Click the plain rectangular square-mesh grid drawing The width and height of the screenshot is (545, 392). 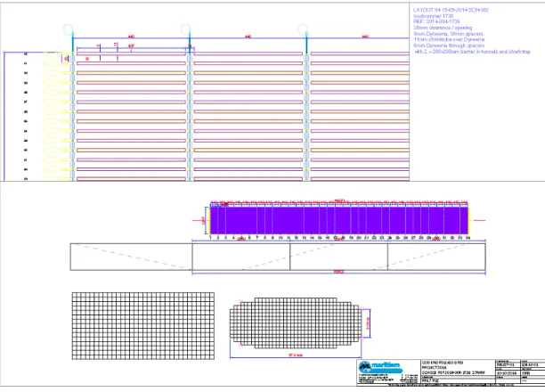pyautogui.click(x=143, y=326)
